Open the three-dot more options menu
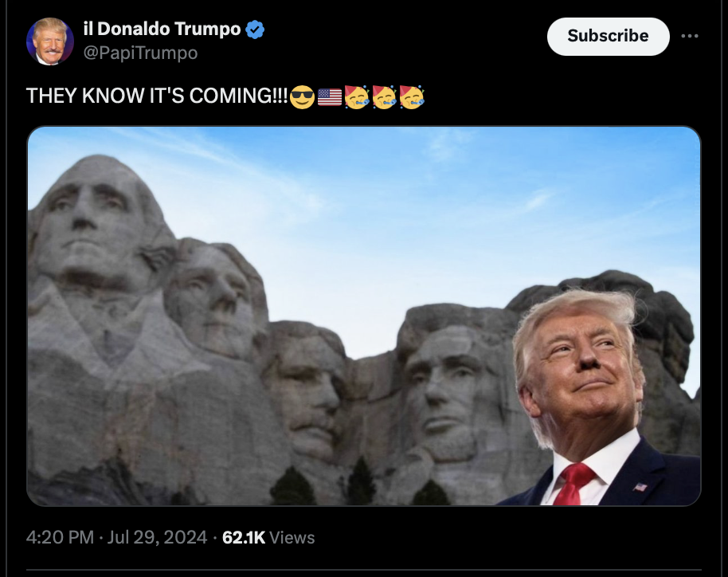This screenshot has height=577, width=728. point(690,36)
